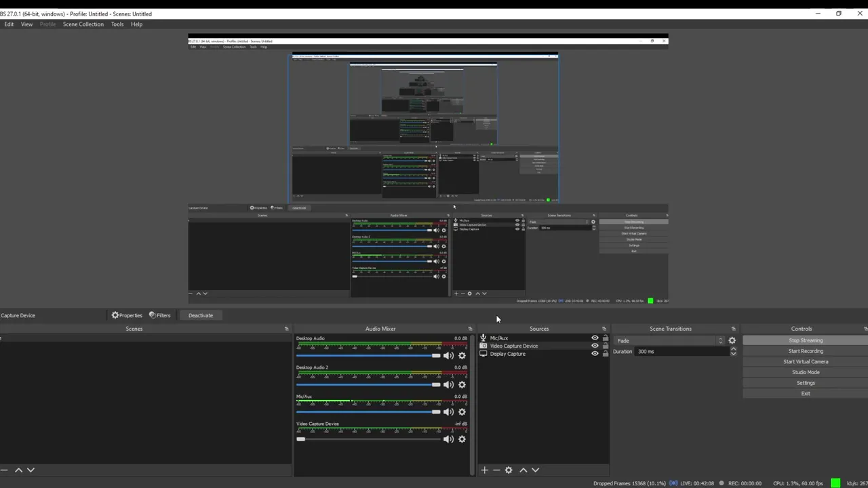This screenshot has height=488, width=868.
Task: Click CPU 1.3%, 60.00 fps text
Action: pyautogui.click(x=798, y=483)
